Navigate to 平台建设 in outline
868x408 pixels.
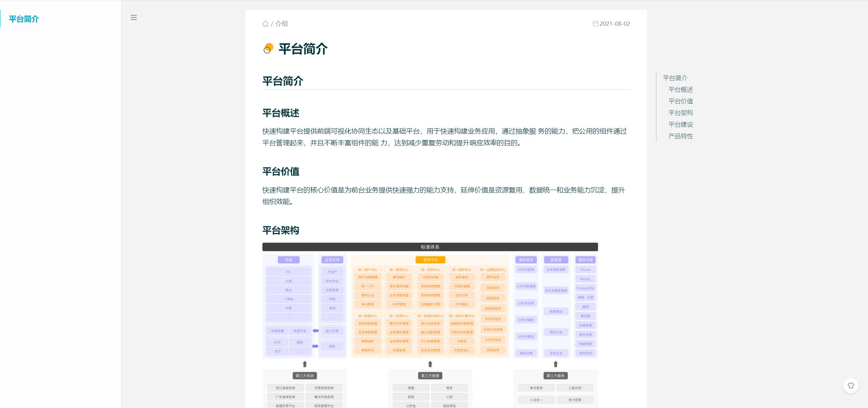[x=681, y=125]
